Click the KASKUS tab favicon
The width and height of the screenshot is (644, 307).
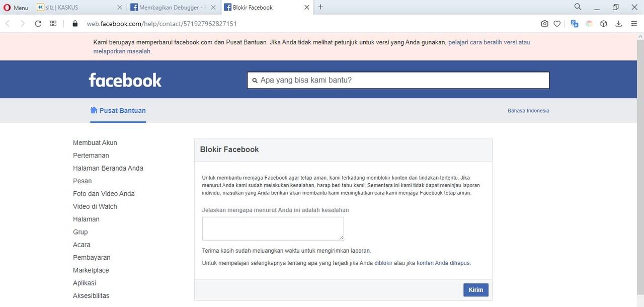(40, 8)
